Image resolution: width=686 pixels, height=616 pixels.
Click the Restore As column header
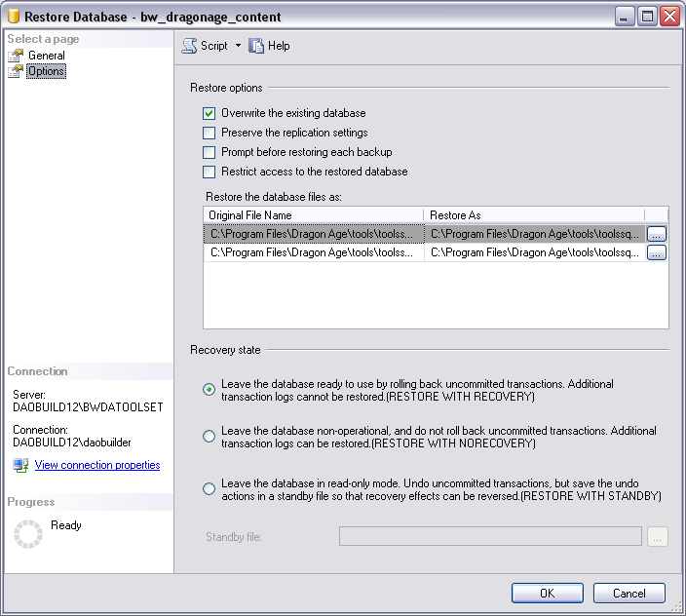tap(534, 215)
